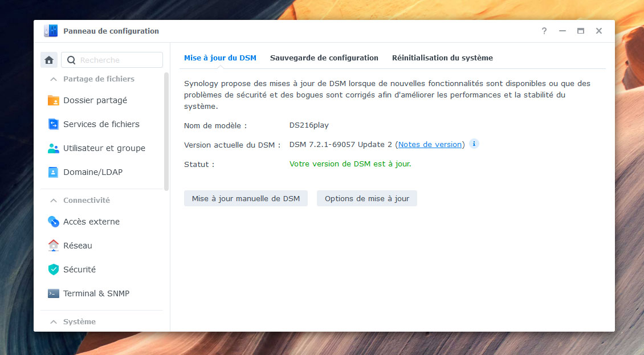Click the sidebar vertical scrollbar
This screenshot has width=644, height=355.
[166, 132]
